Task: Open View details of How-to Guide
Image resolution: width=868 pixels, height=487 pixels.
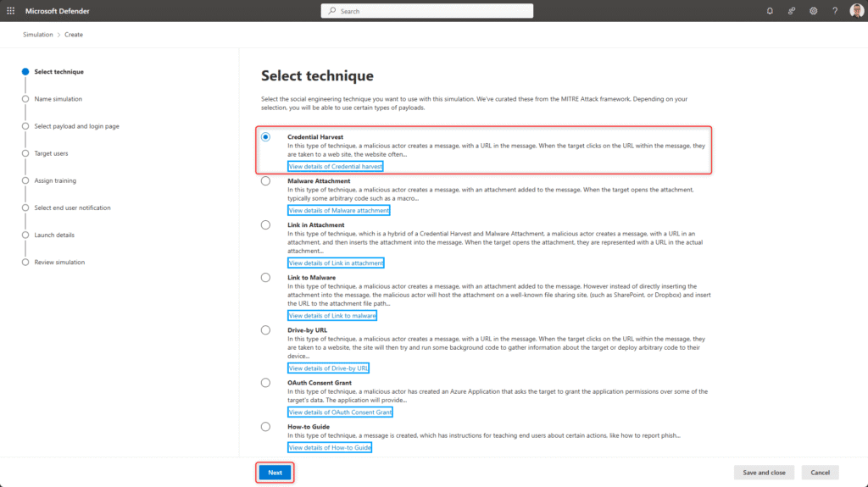Action: [x=330, y=447]
